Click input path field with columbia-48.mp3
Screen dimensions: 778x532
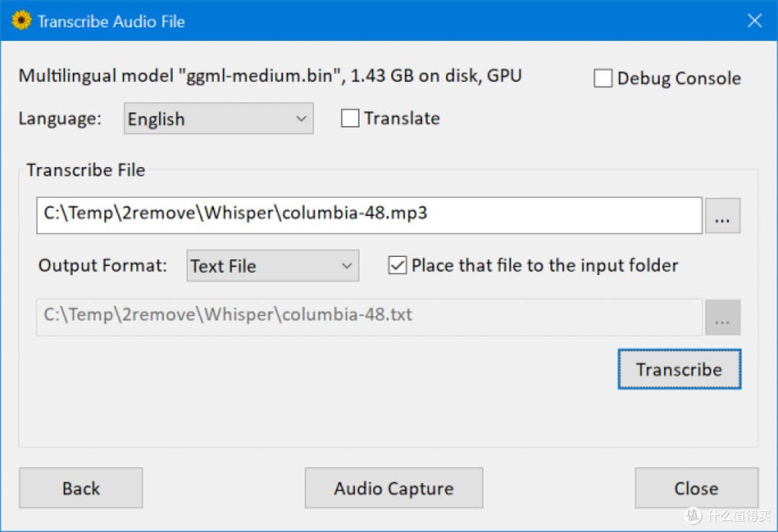(x=369, y=215)
